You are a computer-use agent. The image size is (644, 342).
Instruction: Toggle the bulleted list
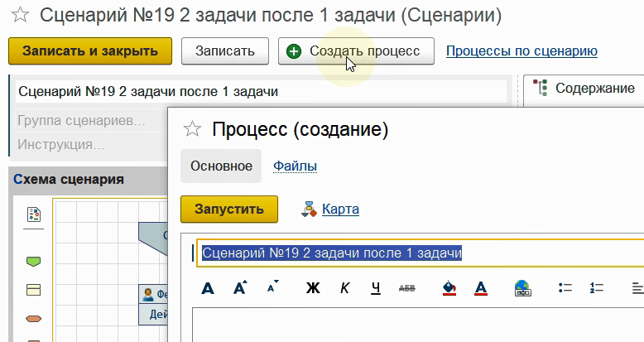pos(566,288)
